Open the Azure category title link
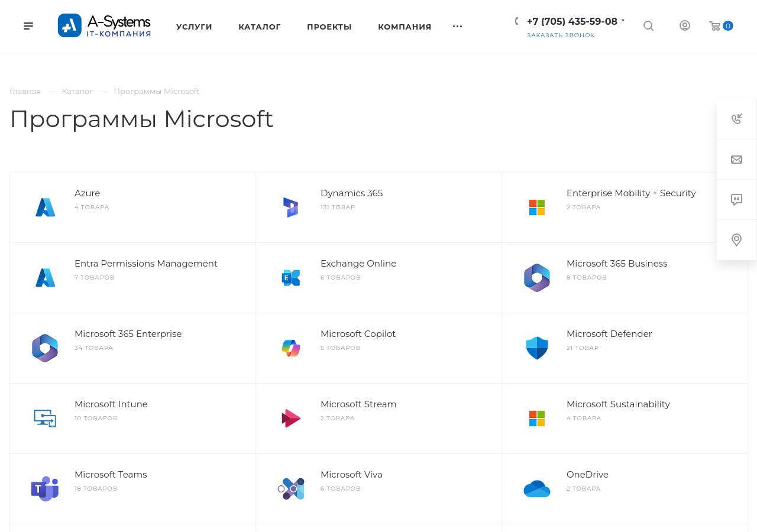The height and width of the screenshot is (532, 757). [x=87, y=193]
